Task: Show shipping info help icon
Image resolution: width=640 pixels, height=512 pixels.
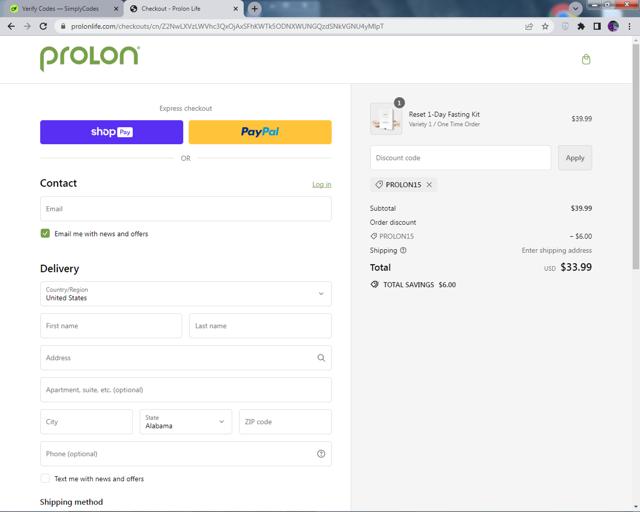Action: [x=403, y=250]
